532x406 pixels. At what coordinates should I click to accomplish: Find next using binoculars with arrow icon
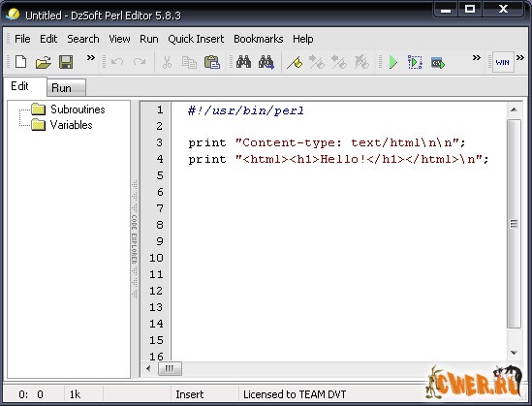coord(266,62)
